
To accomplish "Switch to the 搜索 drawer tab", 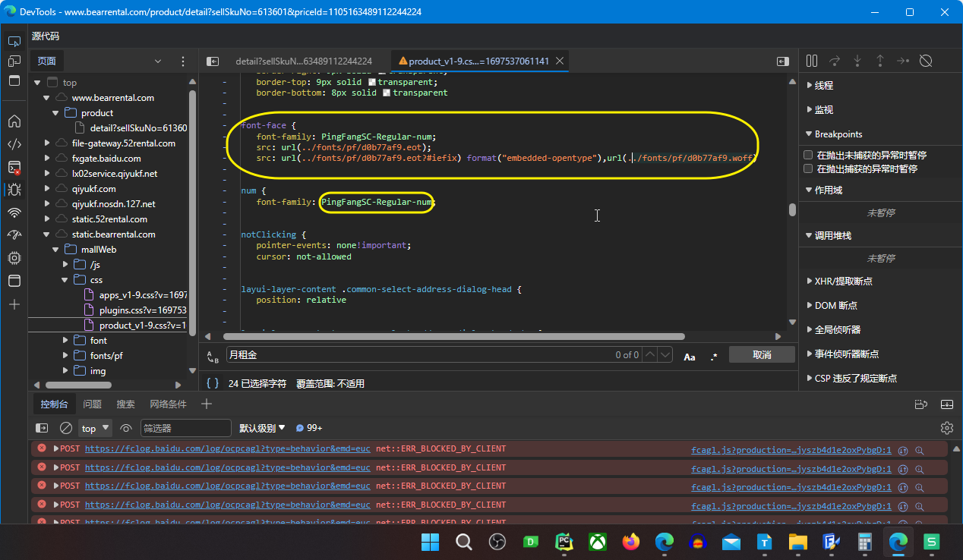I will tap(126, 404).
